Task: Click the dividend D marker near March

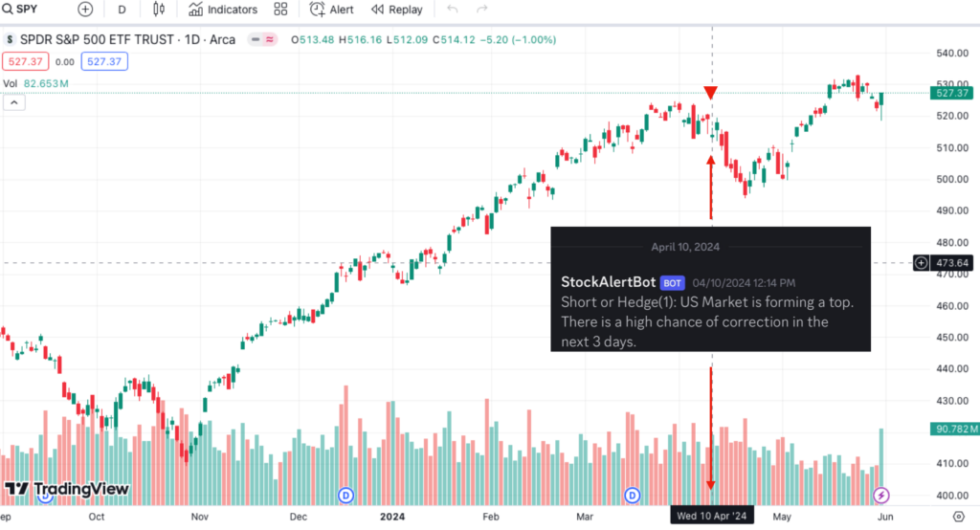Action: [633, 496]
